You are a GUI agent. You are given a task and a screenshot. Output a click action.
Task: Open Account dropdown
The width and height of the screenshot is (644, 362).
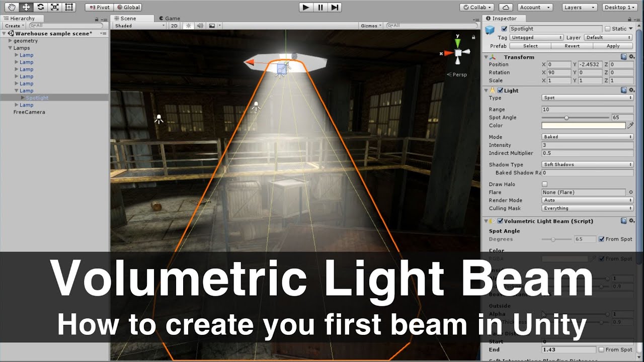535,7
